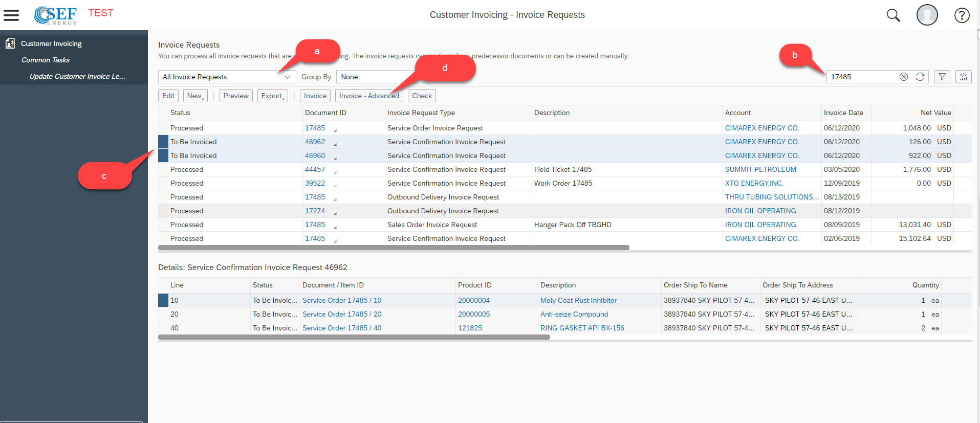Screen dimensions: 980x423
Task: Open document 44457 link
Action: click(x=315, y=169)
